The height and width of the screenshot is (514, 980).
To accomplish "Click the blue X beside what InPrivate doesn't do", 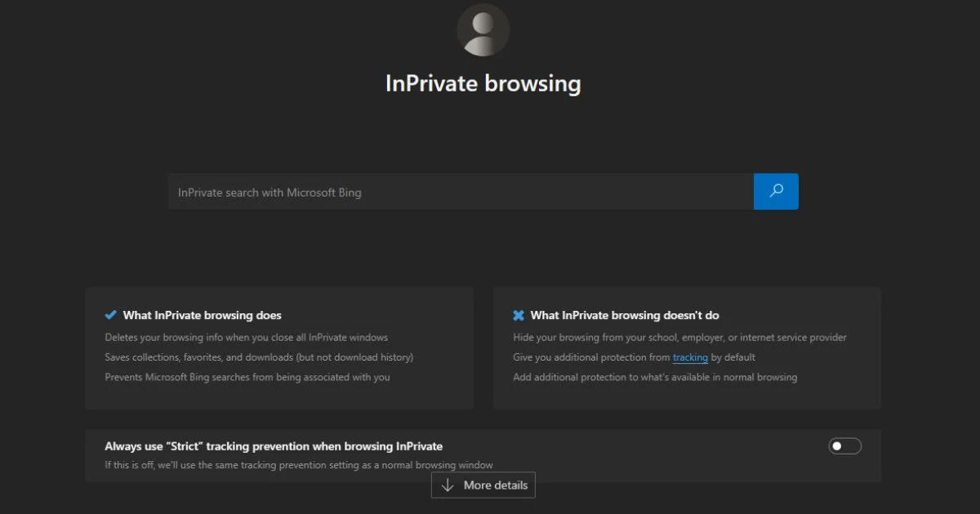I will pos(516,314).
